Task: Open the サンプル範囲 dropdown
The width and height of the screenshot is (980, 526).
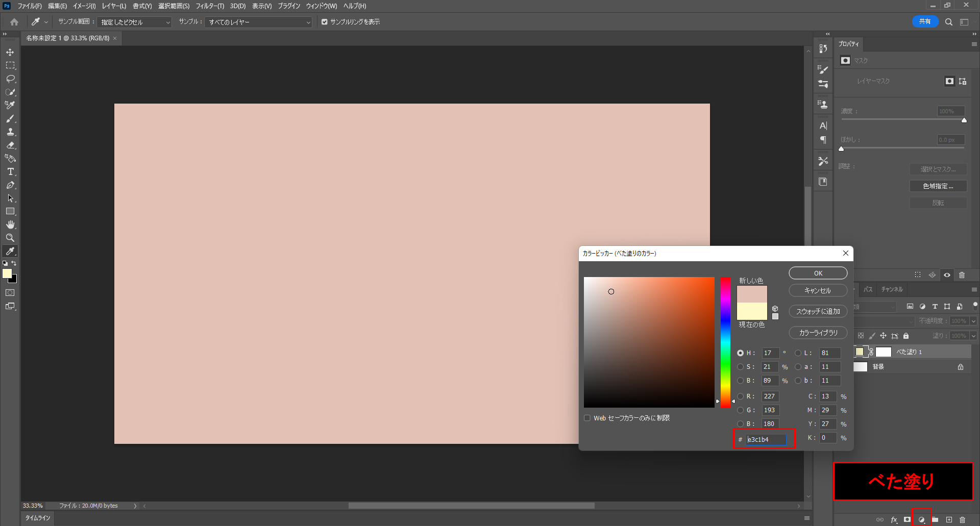Action: [134, 22]
